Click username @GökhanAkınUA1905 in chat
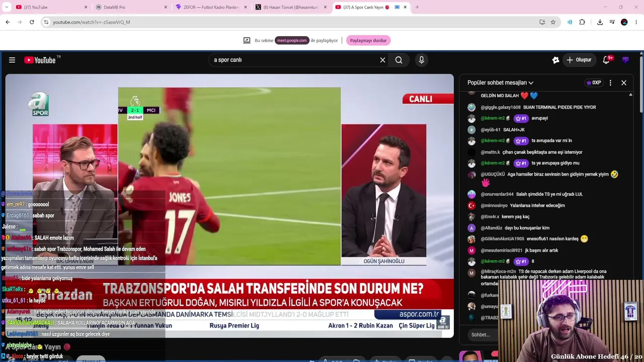This screenshot has width=644, height=362. [502, 239]
